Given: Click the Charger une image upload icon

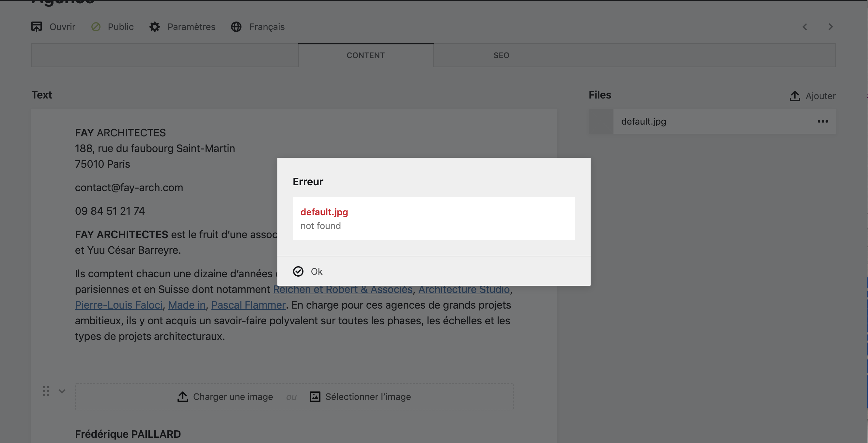Looking at the screenshot, I should [182, 396].
